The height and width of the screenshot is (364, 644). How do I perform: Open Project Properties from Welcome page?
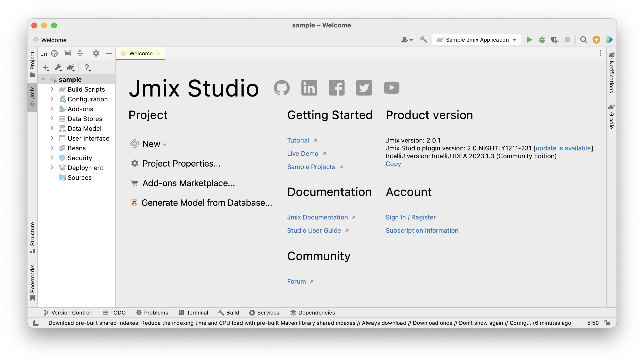pyautogui.click(x=175, y=163)
